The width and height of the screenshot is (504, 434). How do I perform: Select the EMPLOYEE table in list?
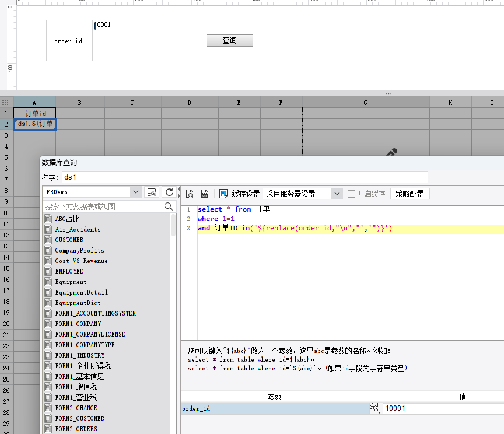click(x=69, y=271)
